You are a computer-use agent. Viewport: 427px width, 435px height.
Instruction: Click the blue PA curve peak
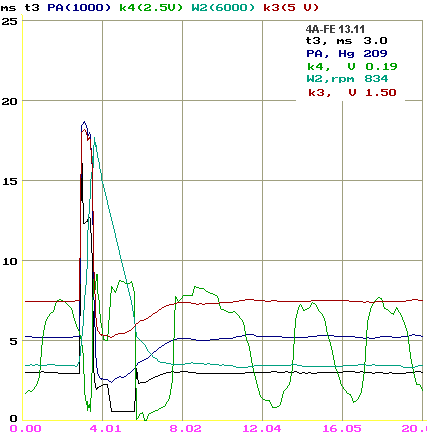84,122
